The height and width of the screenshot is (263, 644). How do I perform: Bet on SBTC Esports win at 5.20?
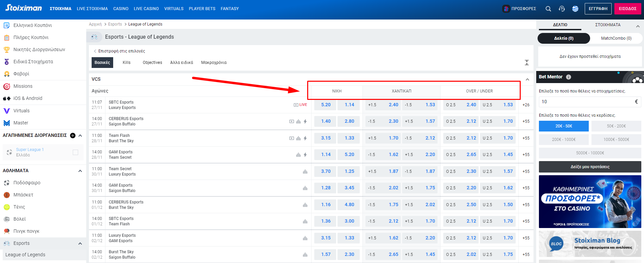pos(326,105)
